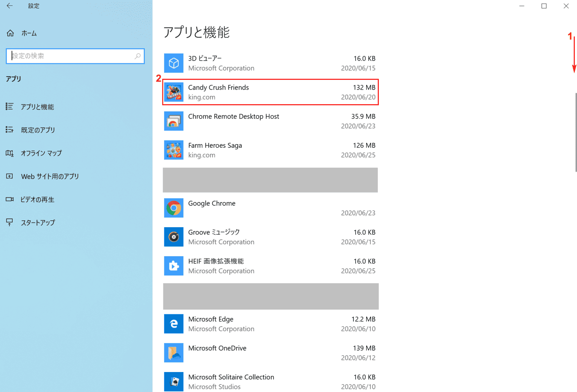Open the Home (ホーム) icon

(10, 33)
